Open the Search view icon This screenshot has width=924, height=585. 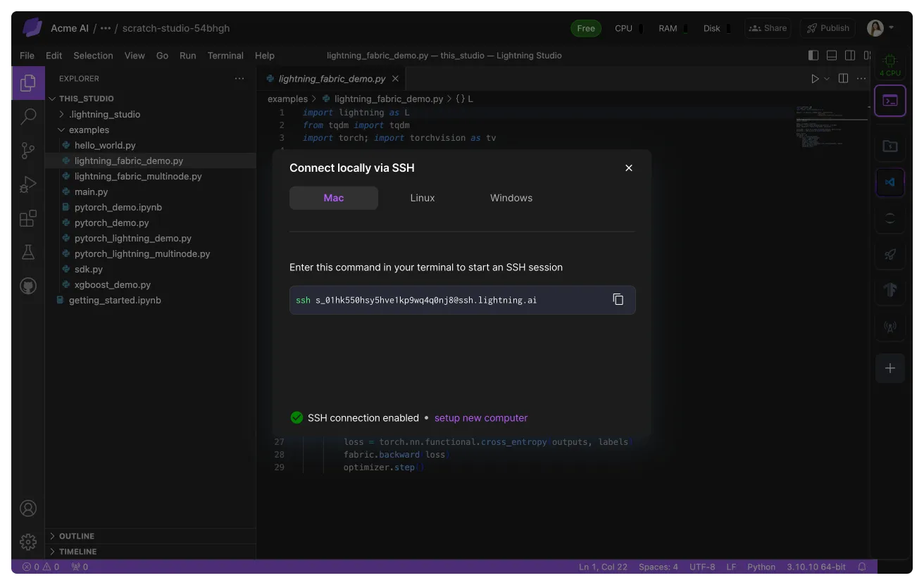[28, 116]
